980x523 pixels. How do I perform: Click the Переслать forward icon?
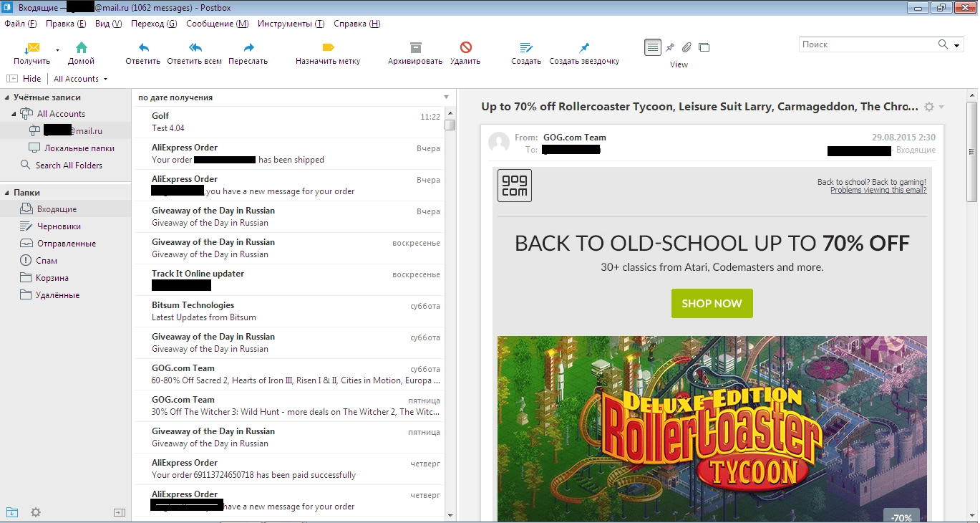248,48
